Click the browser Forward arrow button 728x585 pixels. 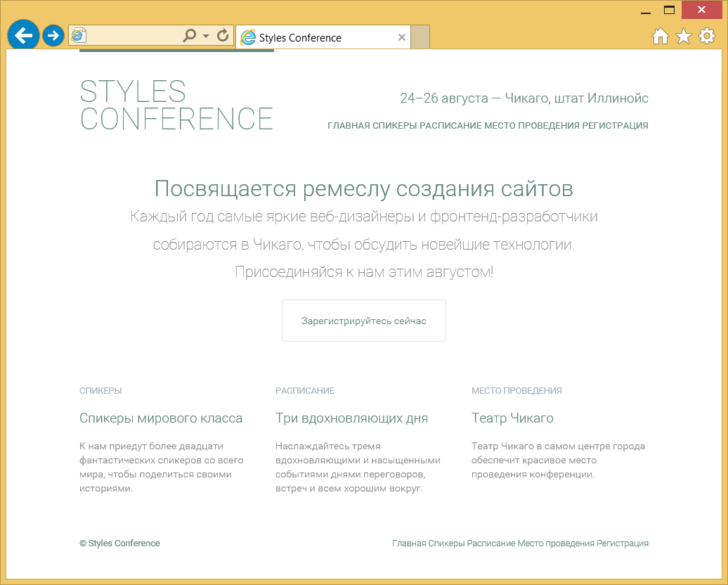tap(53, 35)
